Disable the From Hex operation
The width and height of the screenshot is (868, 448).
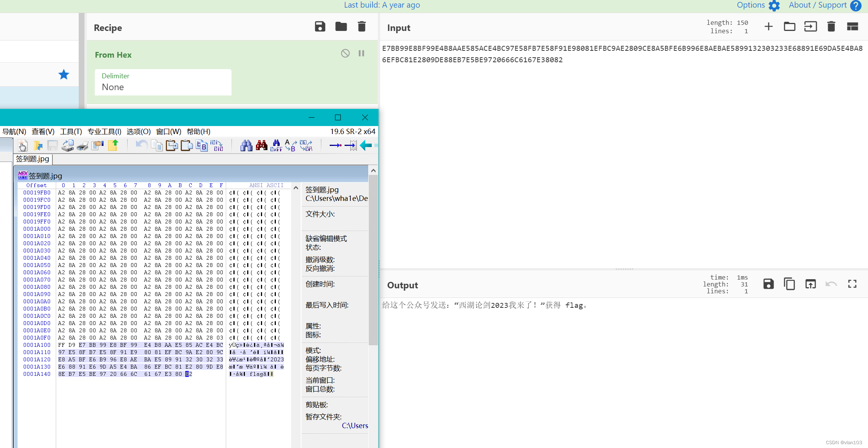345,53
